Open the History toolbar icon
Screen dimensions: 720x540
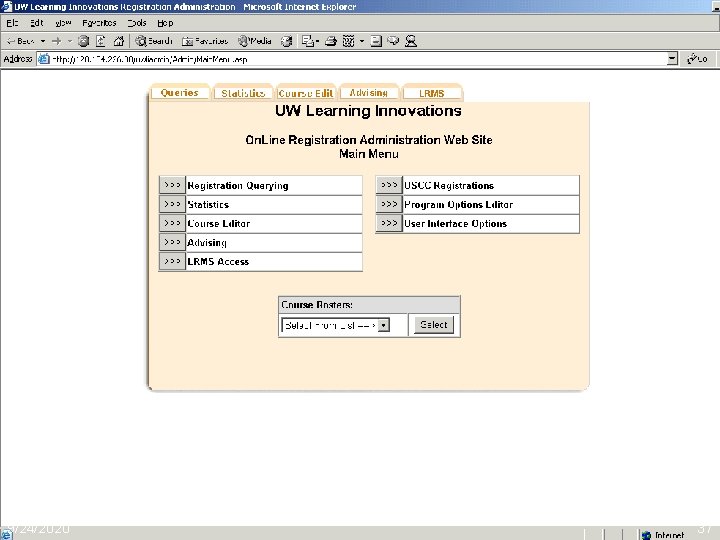287,41
